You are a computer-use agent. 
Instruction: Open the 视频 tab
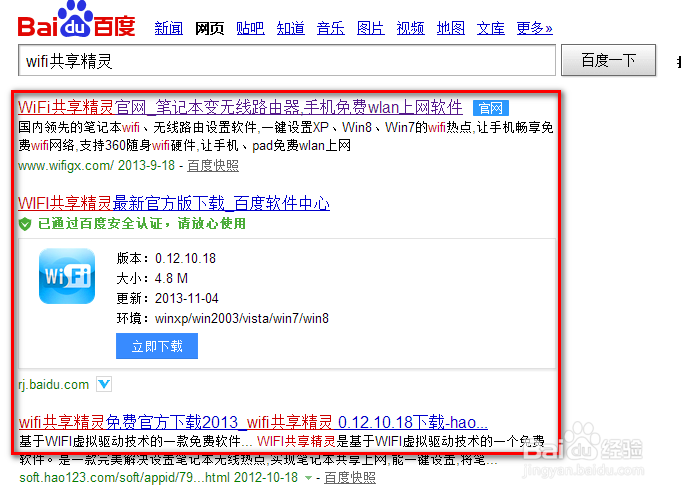tap(410, 28)
